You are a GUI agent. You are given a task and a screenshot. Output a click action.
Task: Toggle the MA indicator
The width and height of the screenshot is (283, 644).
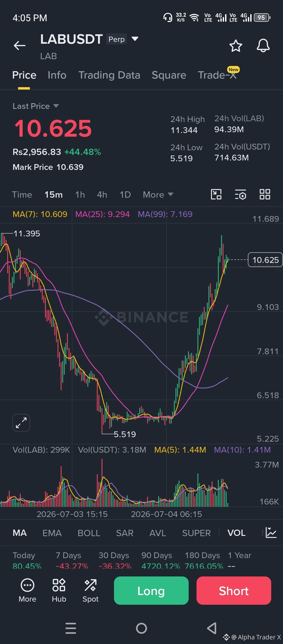[20, 533]
